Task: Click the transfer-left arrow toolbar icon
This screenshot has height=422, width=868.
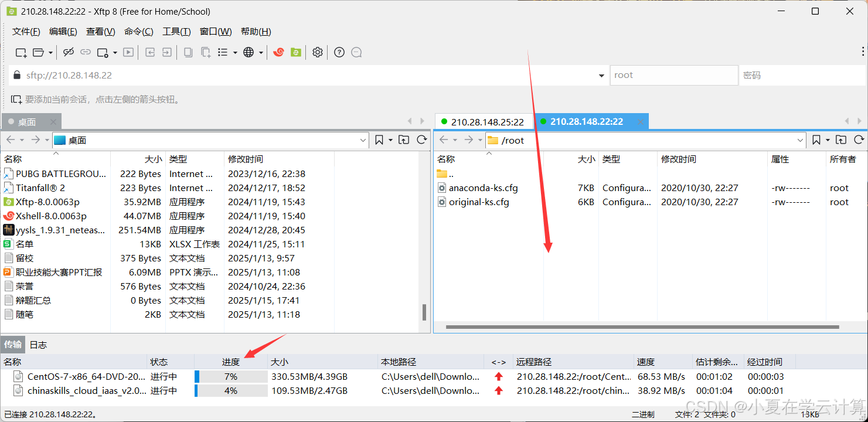Action: 150,52
